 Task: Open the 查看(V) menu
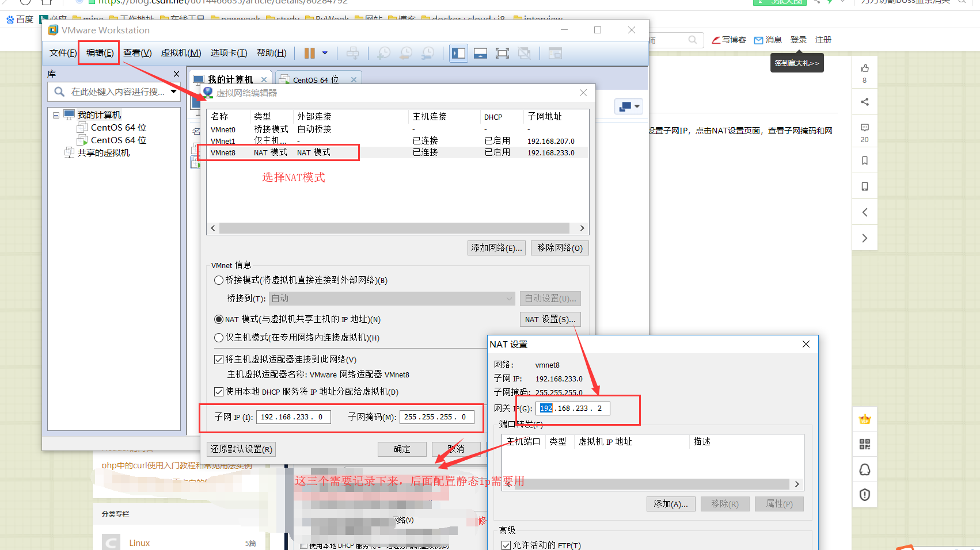click(x=137, y=53)
